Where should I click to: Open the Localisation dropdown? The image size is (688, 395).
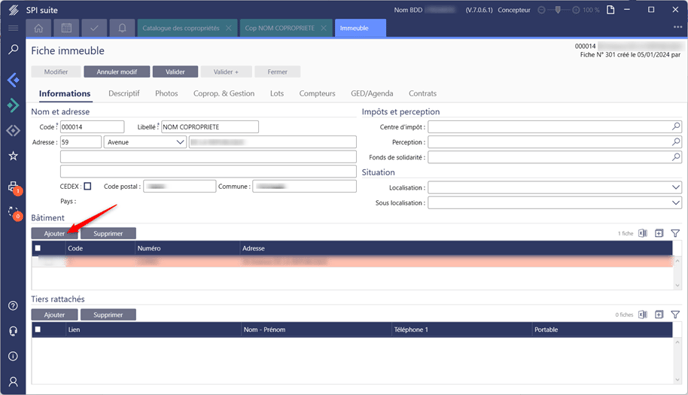(x=555, y=187)
